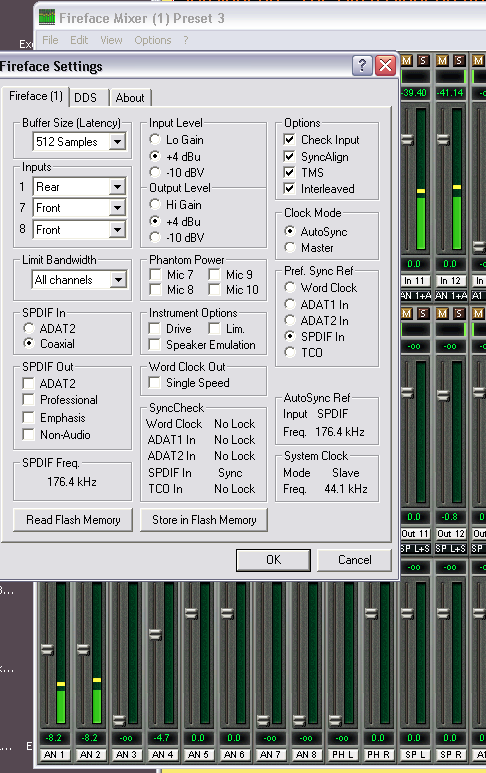Check the Professional SPDIF Out option
Screen dimensions: 486x773
[29, 399]
